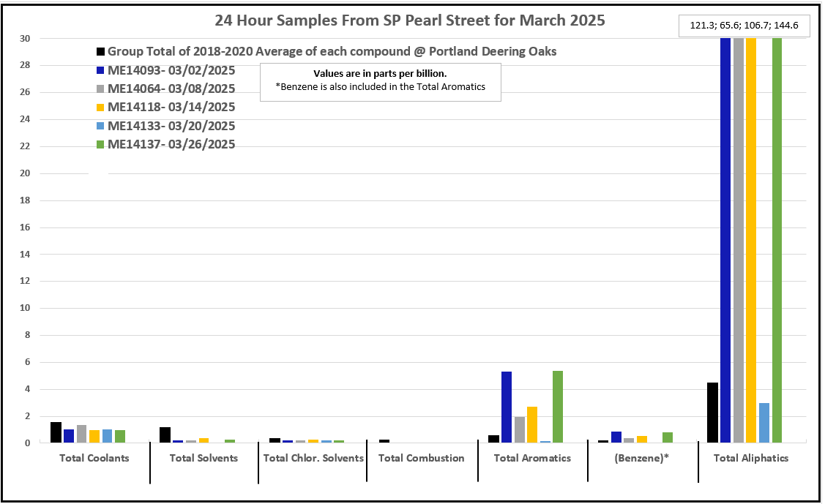The image size is (825, 504).
Task: Click the Total Coolants axis label
Action: (x=94, y=459)
